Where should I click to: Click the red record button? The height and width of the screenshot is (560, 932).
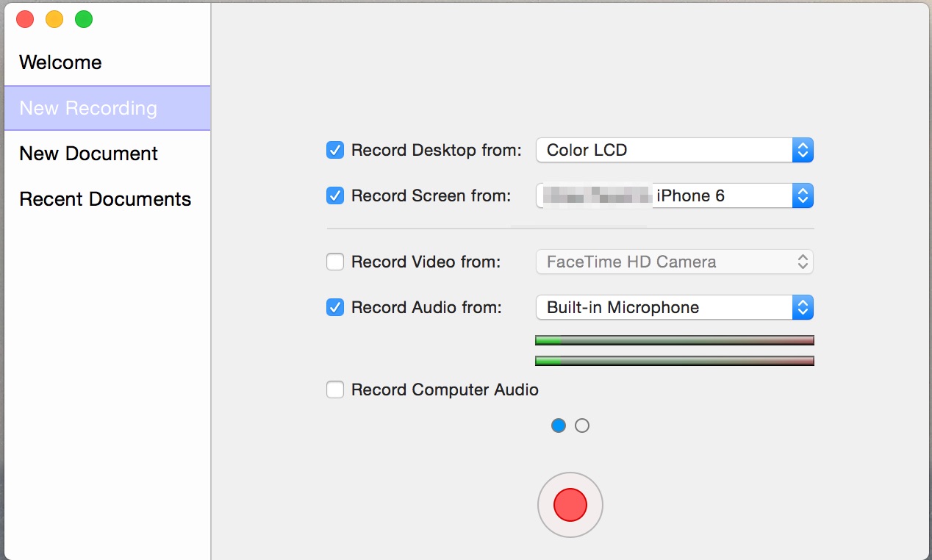pos(570,505)
